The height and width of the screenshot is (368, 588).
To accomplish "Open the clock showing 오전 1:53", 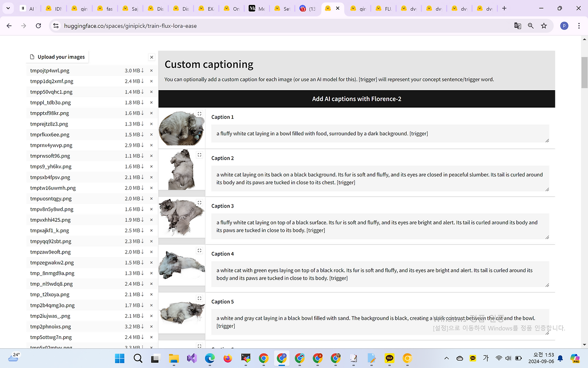I will [542, 358].
